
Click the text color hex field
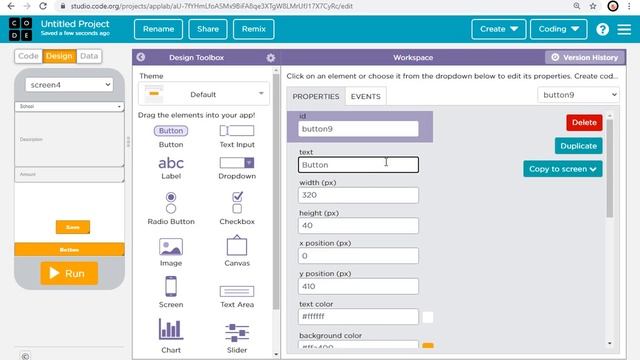point(358,317)
